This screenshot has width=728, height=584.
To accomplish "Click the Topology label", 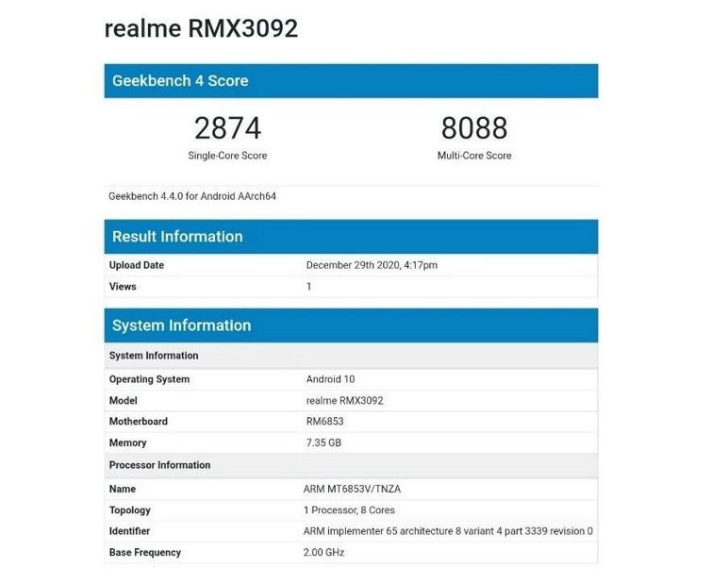I will tap(129, 510).
